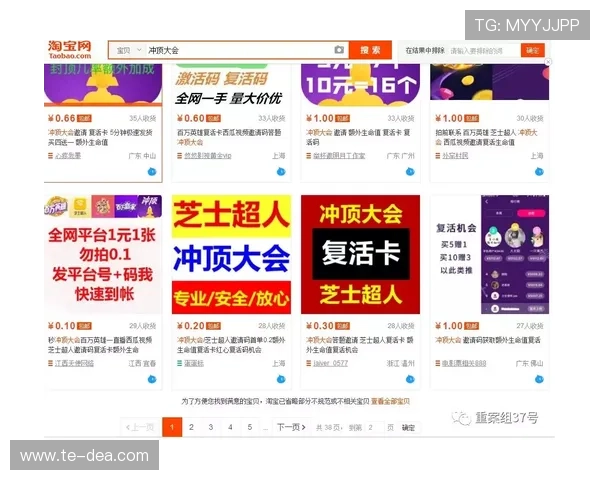Open shop link on the 浙江 温州 card
The image size is (600, 480).
coord(330,363)
